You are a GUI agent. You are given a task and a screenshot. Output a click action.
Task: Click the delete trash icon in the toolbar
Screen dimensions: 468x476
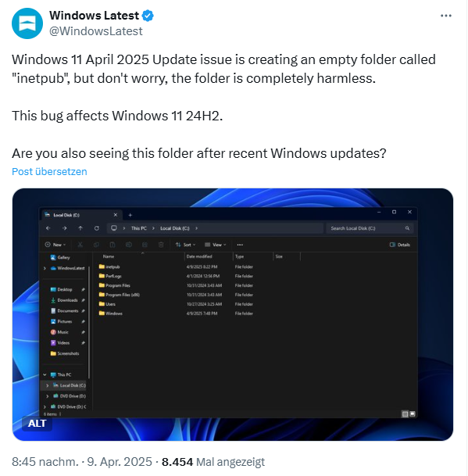point(161,245)
